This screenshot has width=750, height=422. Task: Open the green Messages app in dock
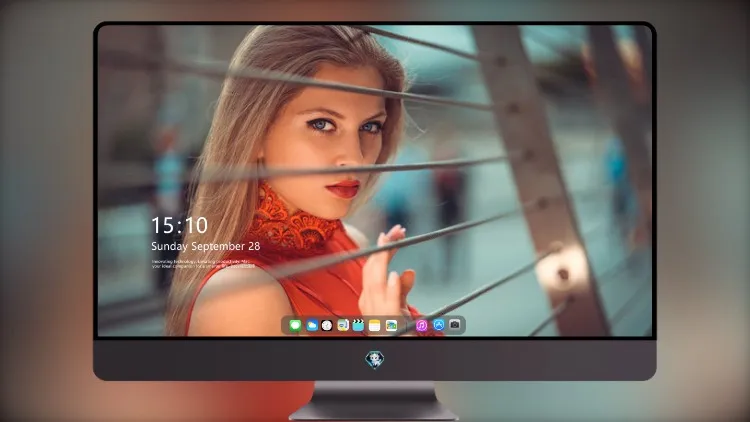point(295,325)
